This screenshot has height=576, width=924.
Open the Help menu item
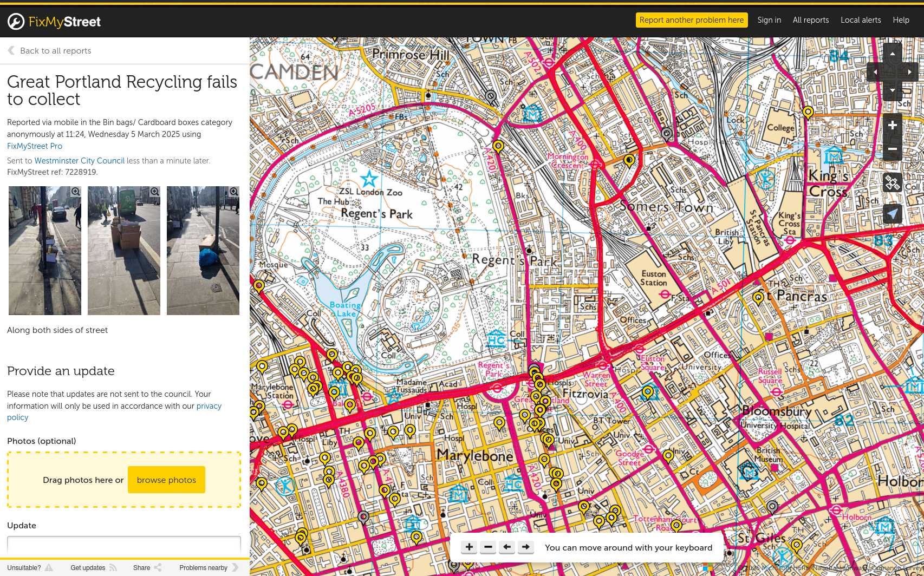point(901,20)
